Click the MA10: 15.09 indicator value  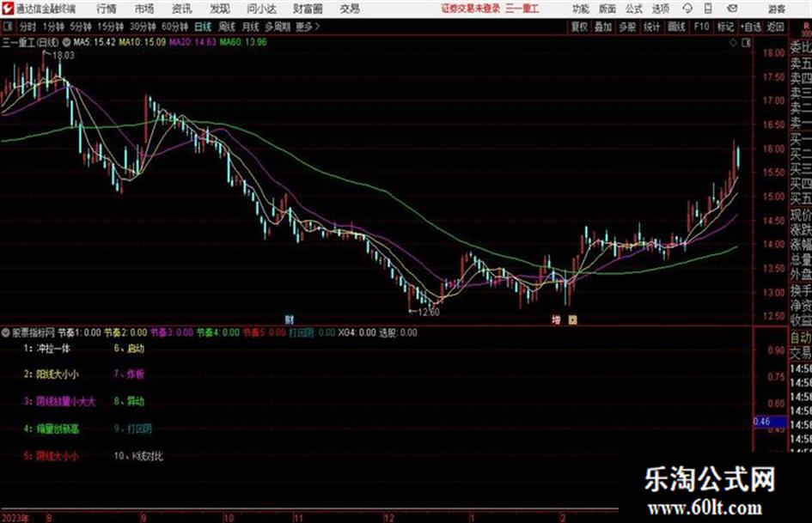pyautogui.click(x=143, y=42)
